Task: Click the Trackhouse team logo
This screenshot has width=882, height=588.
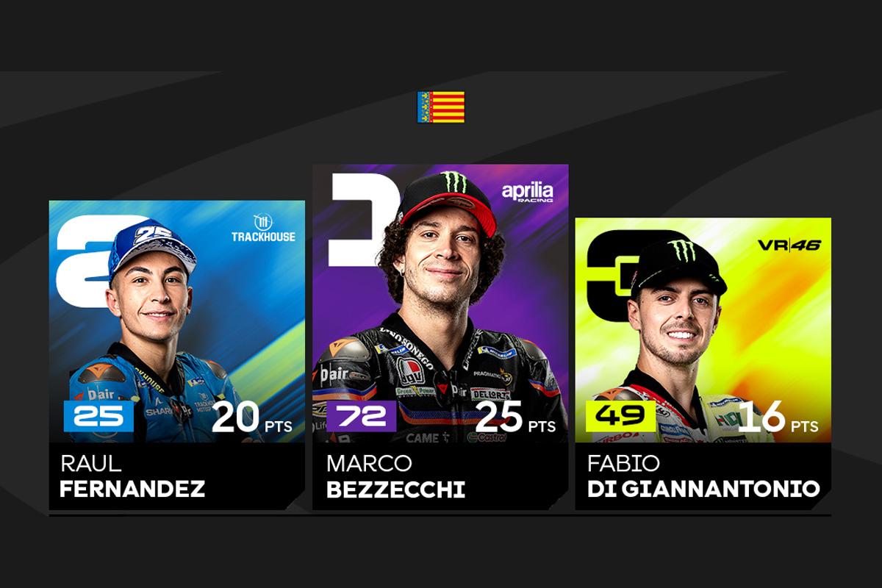Action: tap(262, 228)
